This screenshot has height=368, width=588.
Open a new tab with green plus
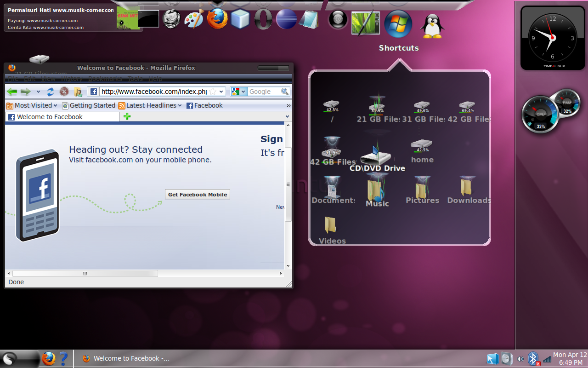point(127,116)
